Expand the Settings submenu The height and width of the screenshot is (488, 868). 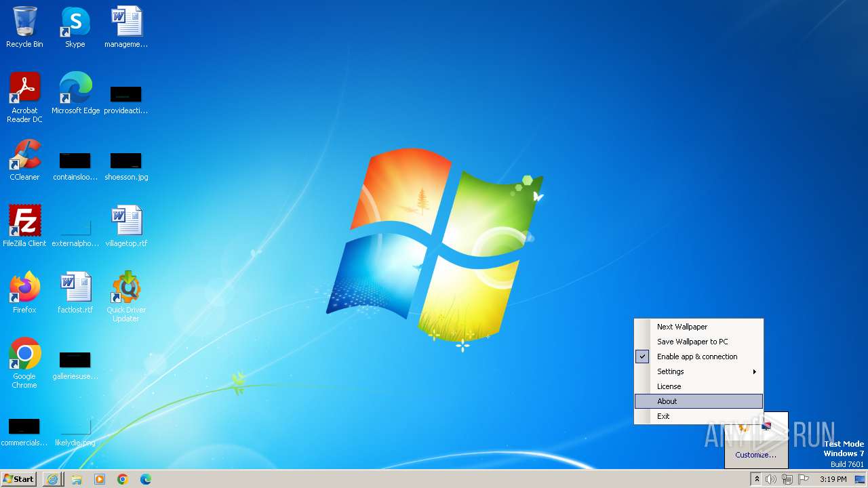[698, 371]
